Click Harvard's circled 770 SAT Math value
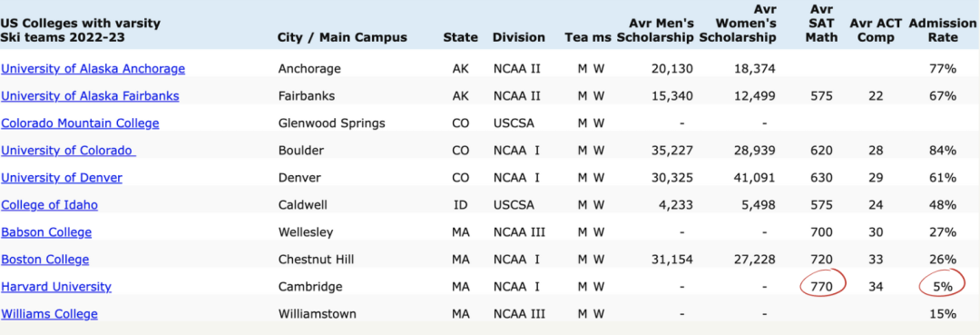Screen dimensions: 980x335 pos(822,287)
